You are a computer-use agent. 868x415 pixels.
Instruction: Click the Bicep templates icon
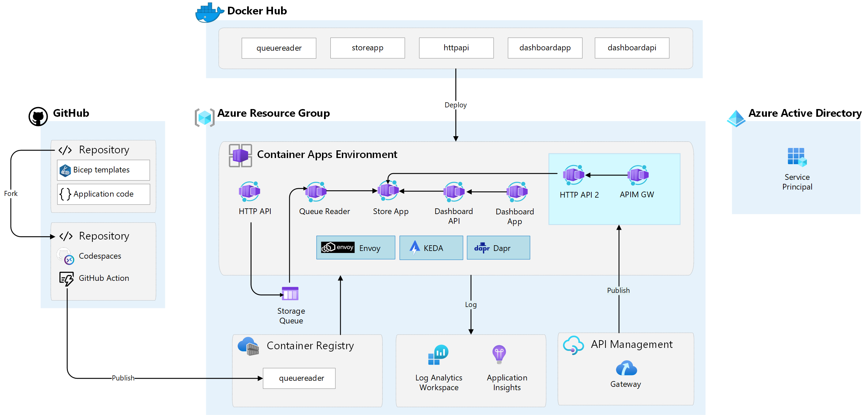pyautogui.click(x=65, y=170)
